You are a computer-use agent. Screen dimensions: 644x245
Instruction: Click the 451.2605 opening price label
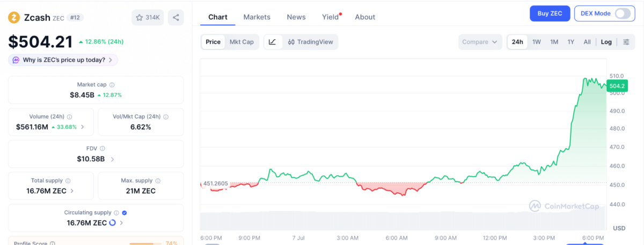[x=215, y=183]
